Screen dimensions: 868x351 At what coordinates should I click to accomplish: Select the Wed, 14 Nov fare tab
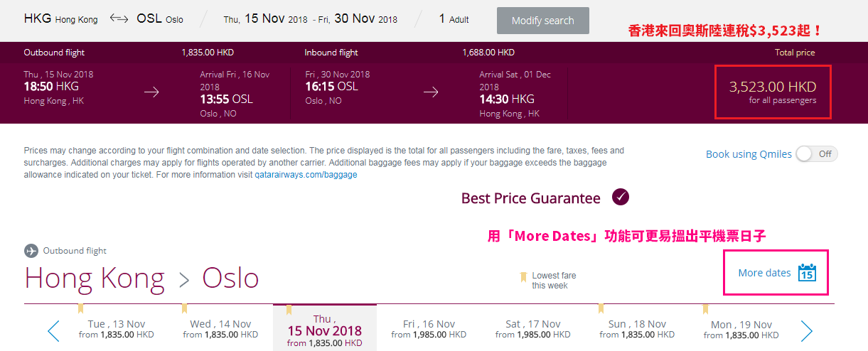click(x=220, y=329)
